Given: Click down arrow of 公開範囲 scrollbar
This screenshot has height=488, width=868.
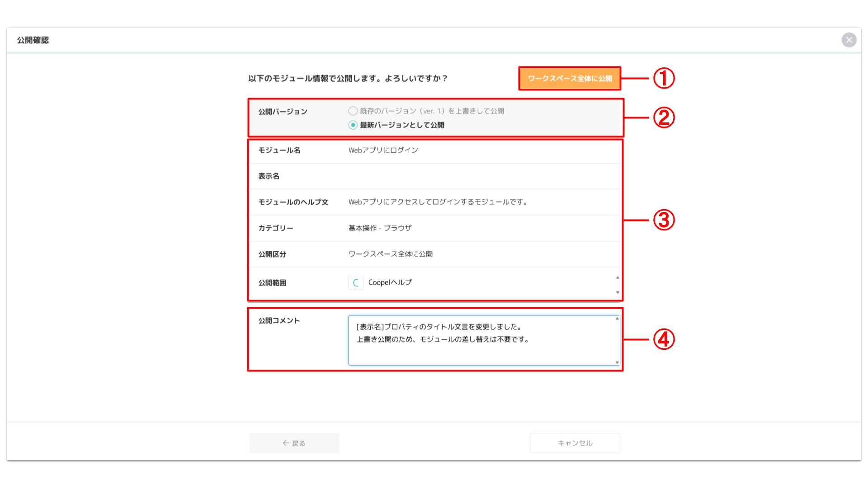Looking at the screenshot, I should click(618, 292).
